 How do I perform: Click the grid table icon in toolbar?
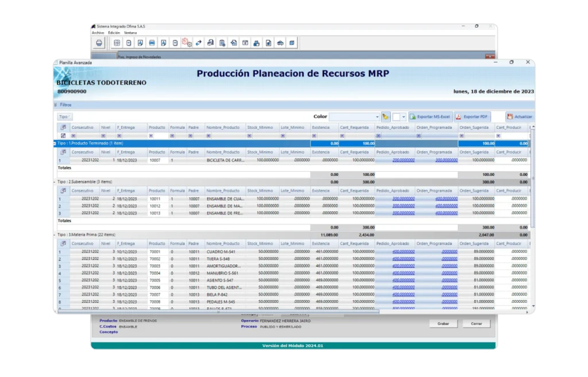(x=117, y=43)
